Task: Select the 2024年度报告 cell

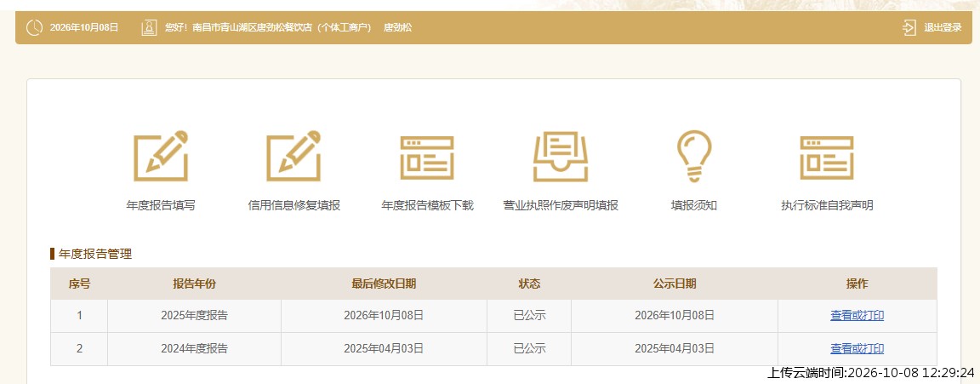Action: coord(194,348)
